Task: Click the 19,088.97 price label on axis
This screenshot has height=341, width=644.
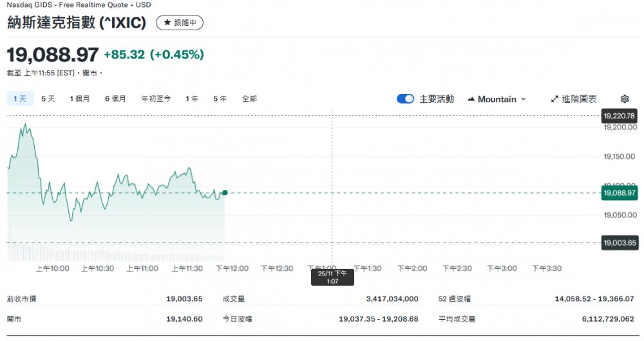Action: [x=619, y=192]
